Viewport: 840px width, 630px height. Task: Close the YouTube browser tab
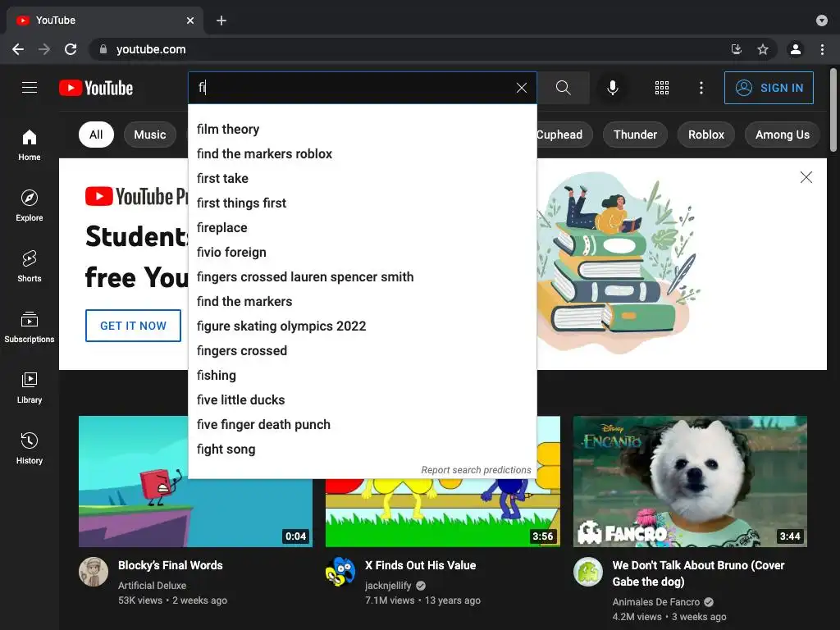click(x=190, y=21)
